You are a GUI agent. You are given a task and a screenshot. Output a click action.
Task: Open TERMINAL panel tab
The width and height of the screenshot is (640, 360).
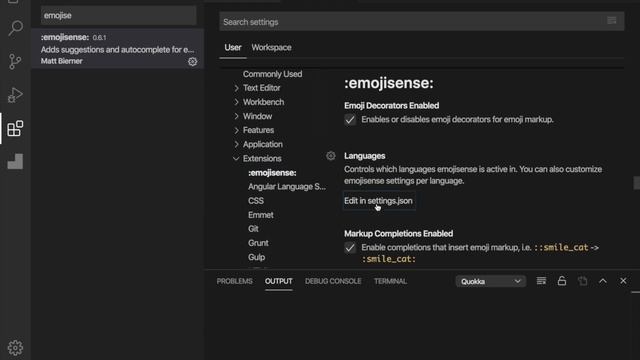pos(391,281)
